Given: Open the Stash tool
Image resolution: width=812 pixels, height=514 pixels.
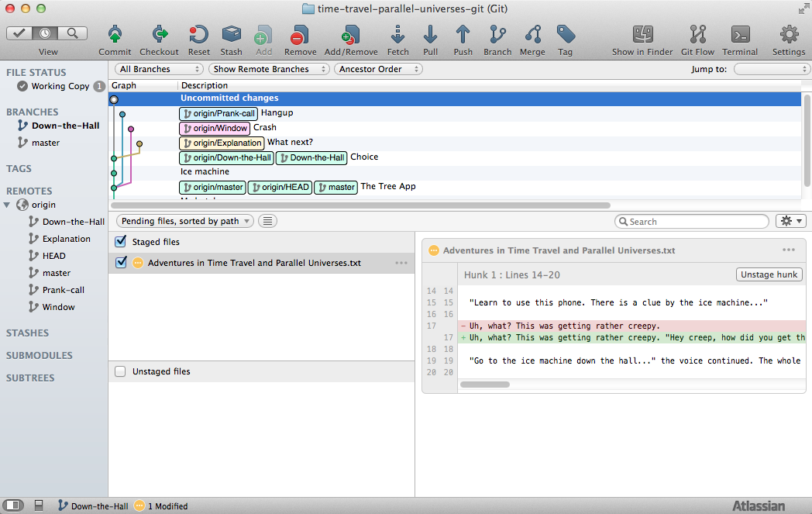Looking at the screenshot, I should (x=231, y=35).
